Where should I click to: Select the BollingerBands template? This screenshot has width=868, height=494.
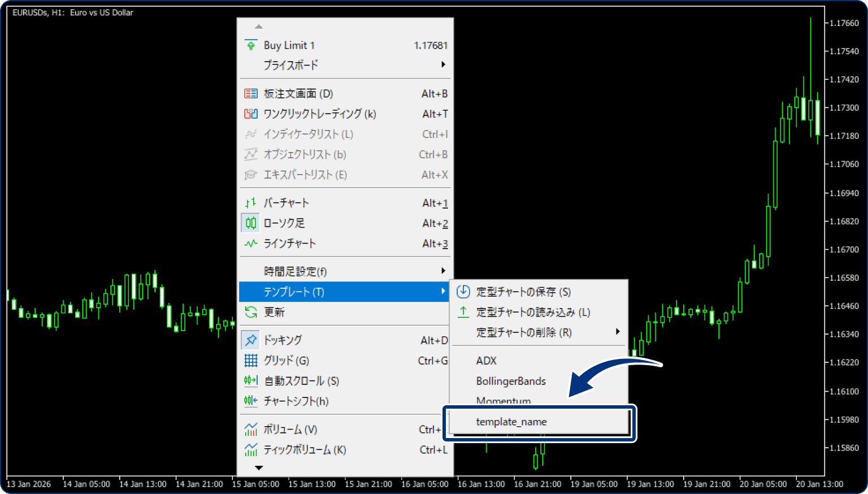tap(510, 381)
